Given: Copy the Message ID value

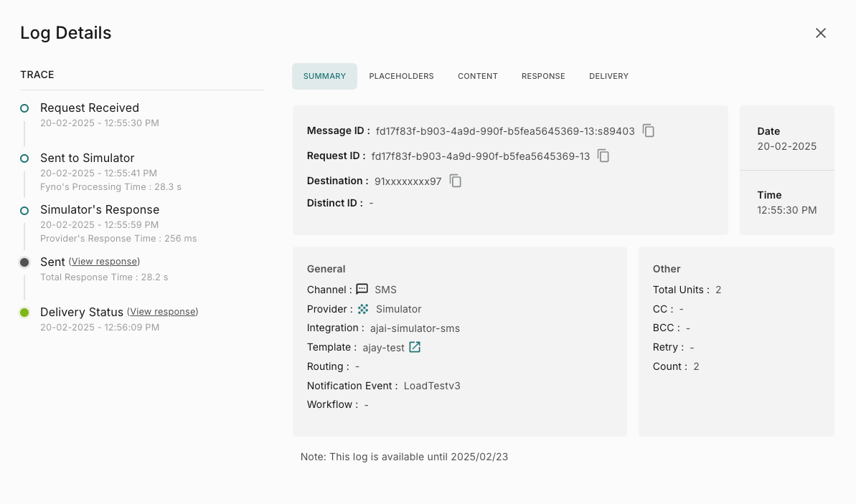Looking at the screenshot, I should click(x=649, y=130).
